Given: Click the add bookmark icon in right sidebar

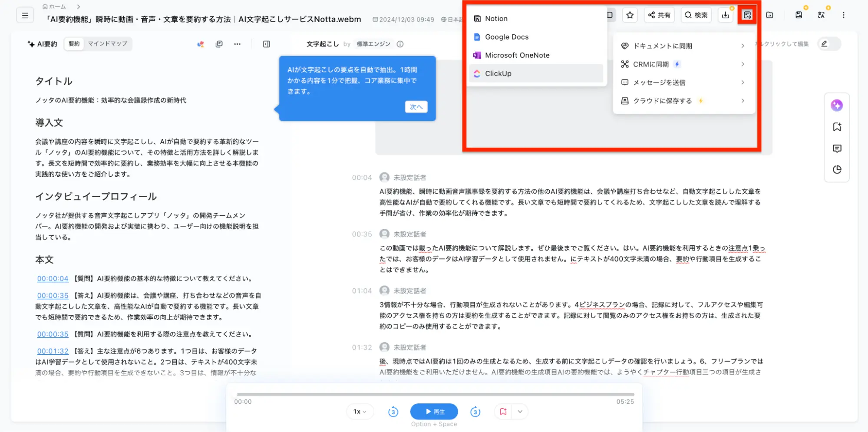Looking at the screenshot, I should [x=837, y=127].
